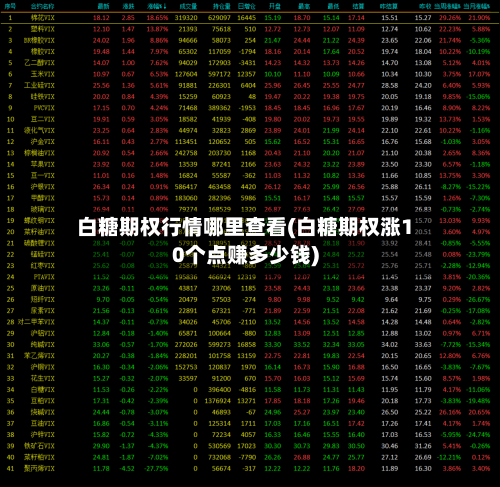Viewport: 500px width, 487px height.
Task: Select the 红枣VIX row name
Action: (x=43, y=266)
